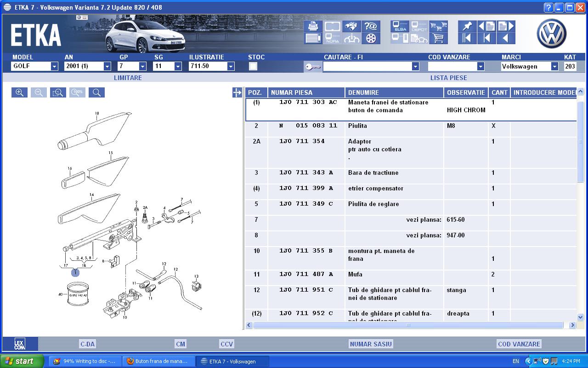Open the SG dropdown showing 11
The height and width of the screenshot is (368, 588).
178,66
